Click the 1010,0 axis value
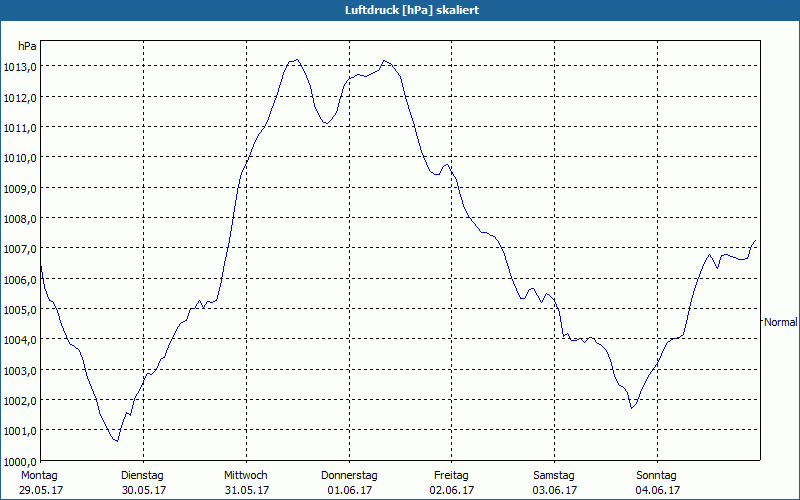800x500 pixels. click(19, 158)
